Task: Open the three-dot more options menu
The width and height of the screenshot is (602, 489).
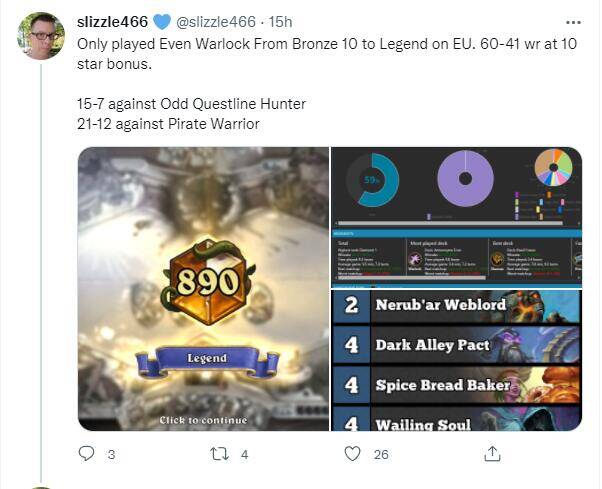Action: click(573, 23)
